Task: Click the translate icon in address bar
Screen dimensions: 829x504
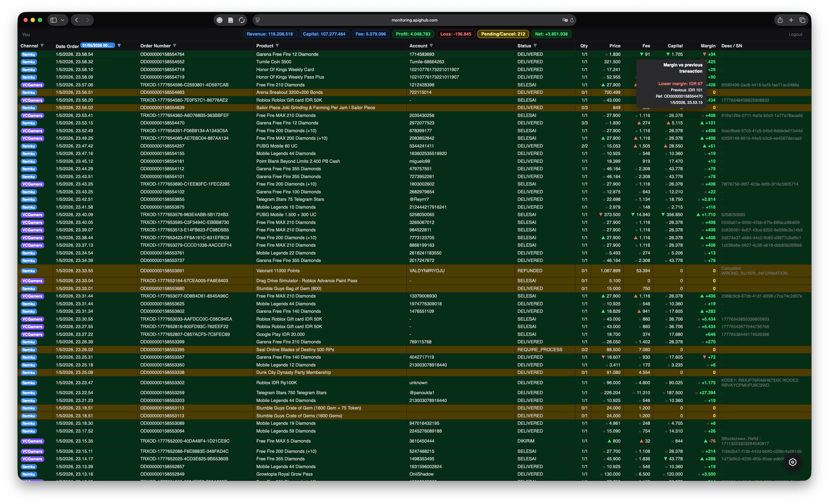Action: [565, 20]
